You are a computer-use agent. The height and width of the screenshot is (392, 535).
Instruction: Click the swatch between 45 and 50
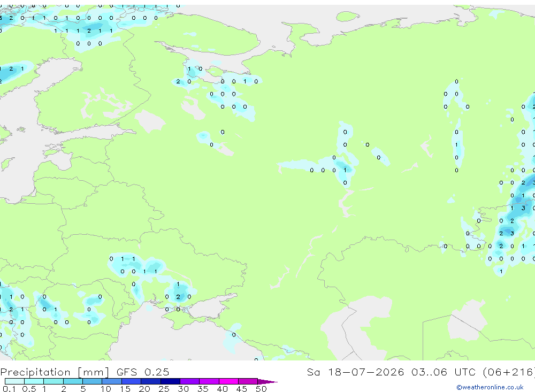[248, 381]
